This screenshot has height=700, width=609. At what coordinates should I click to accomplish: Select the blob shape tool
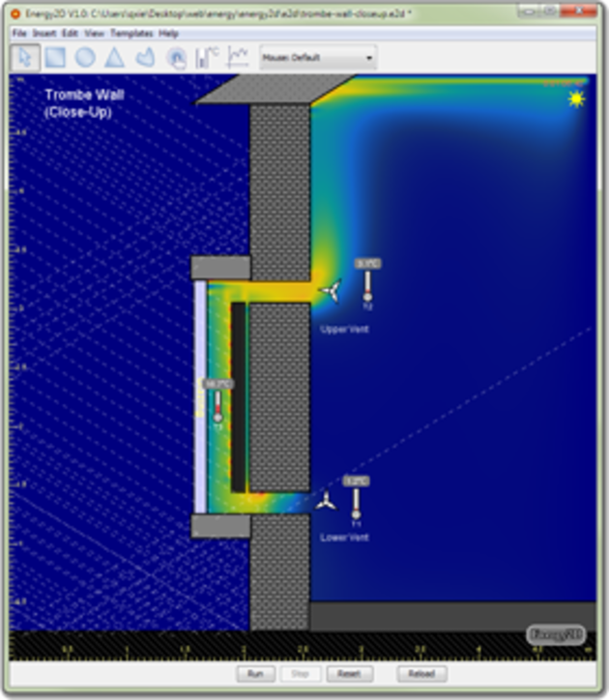click(x=145, y=58)
